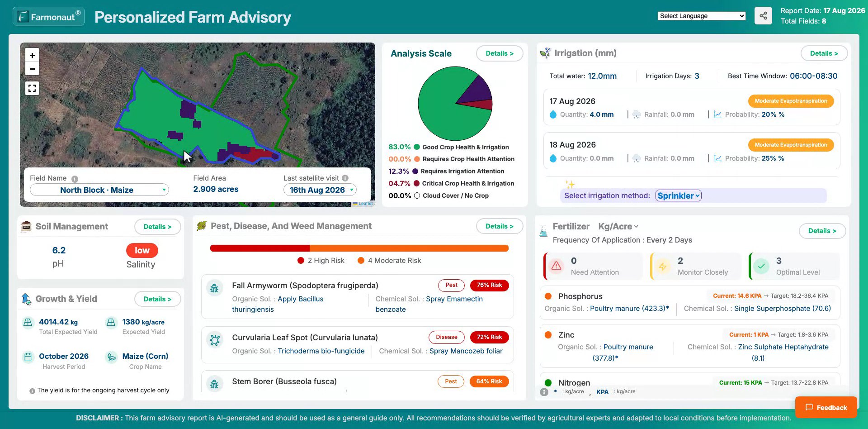Open Growth & Yield Details
The height and width of the screenshot is (429, 868).
coord(158,299)
